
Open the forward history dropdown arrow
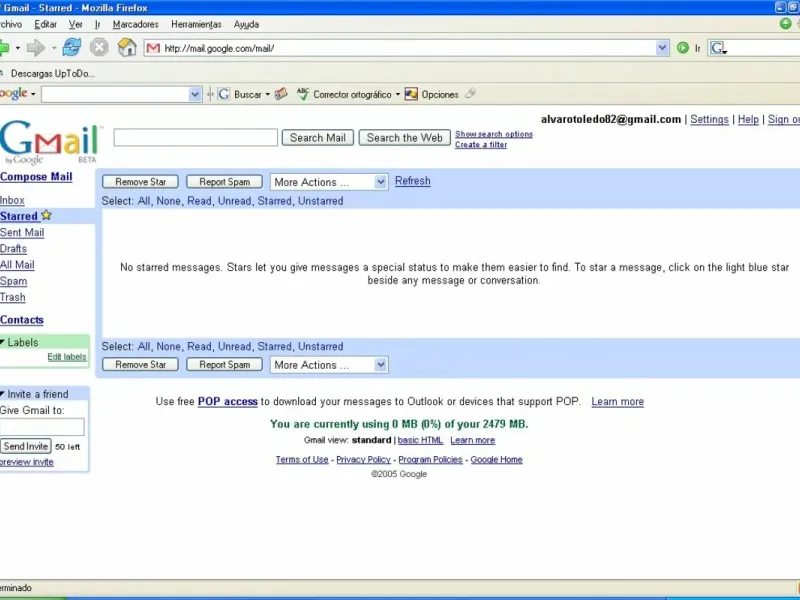tap(54, 48)
